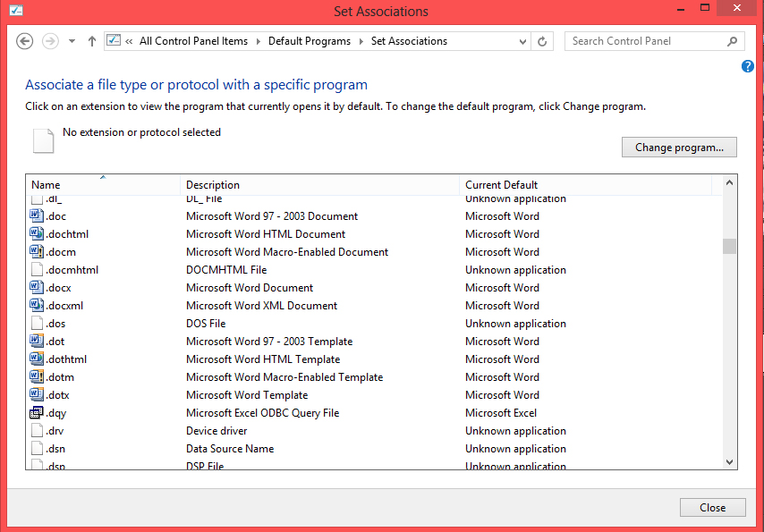Open the Help question mark icon
Viewport: 764px width, 532px height.
(748, 66)
